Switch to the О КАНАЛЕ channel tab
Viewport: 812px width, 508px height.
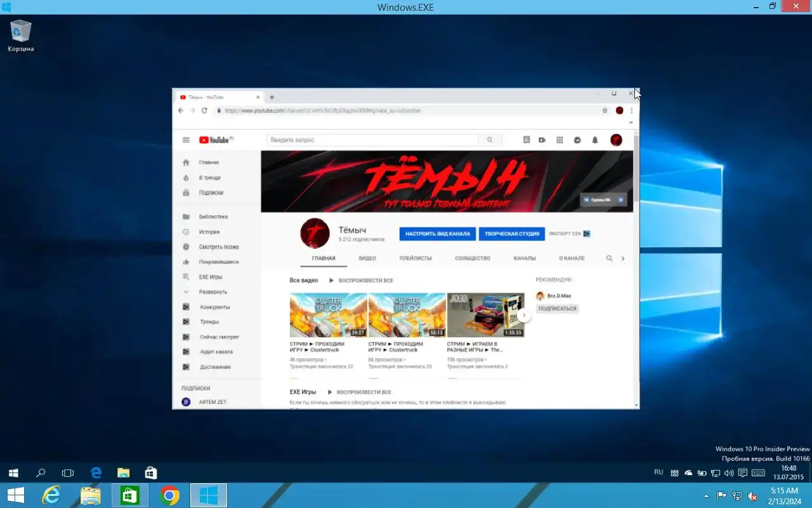(572, 258)
